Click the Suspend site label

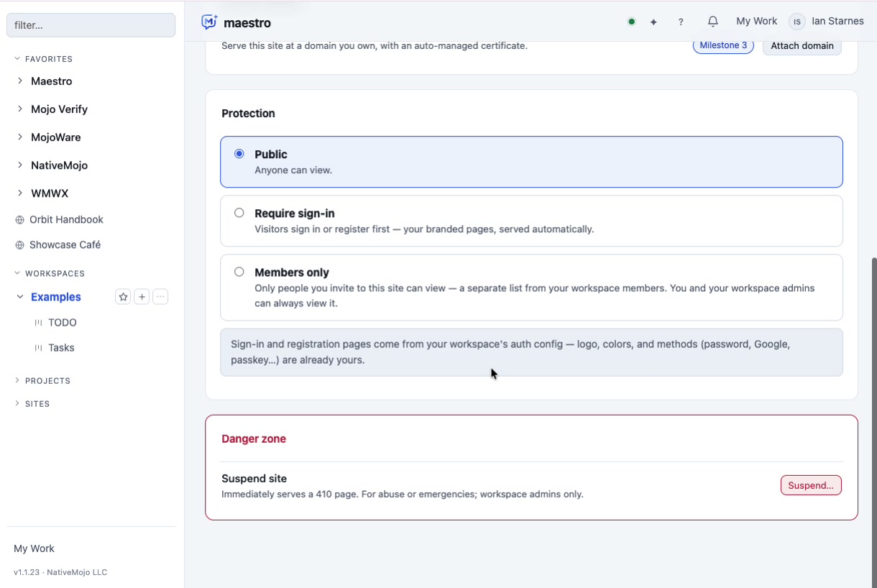[x=254, y=479]
